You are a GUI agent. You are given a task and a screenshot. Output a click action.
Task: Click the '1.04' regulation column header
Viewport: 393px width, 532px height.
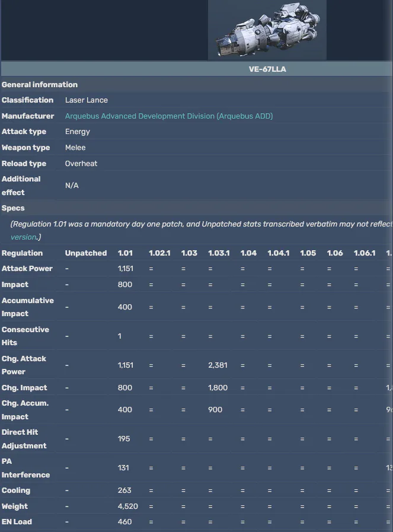click(248, 253)
